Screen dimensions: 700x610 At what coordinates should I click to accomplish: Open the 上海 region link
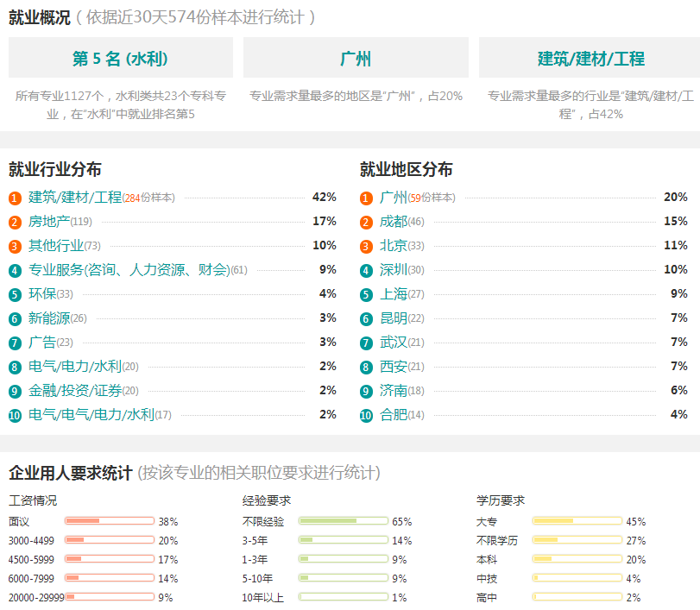pyautogui.click(x=394, y=293)
